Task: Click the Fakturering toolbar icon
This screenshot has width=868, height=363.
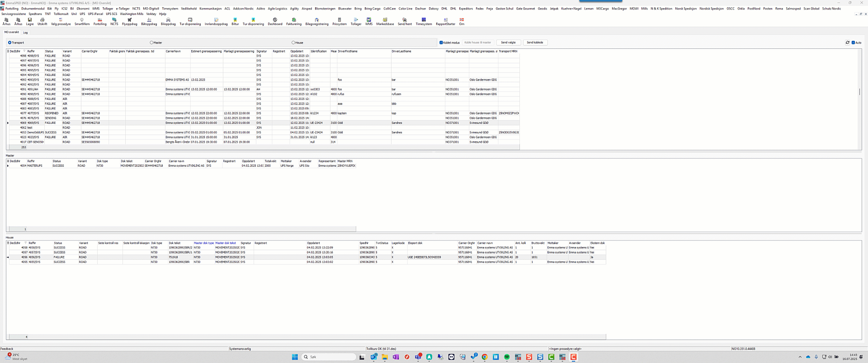Action: (x=294, y=22)
